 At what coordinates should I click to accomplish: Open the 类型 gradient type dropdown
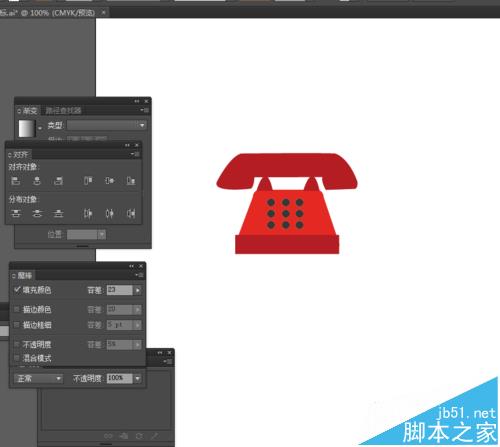107,125
